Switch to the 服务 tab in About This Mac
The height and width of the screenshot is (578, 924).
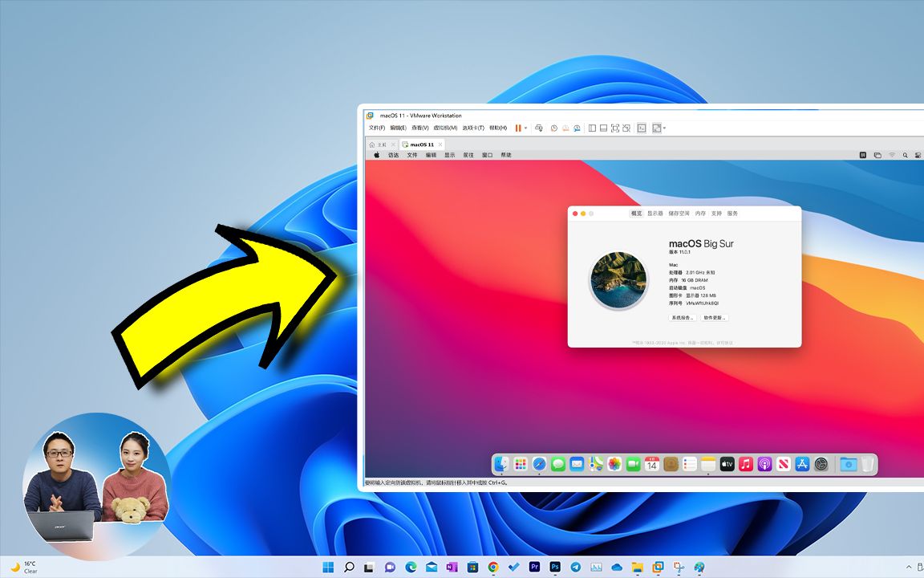click(732, 214)
